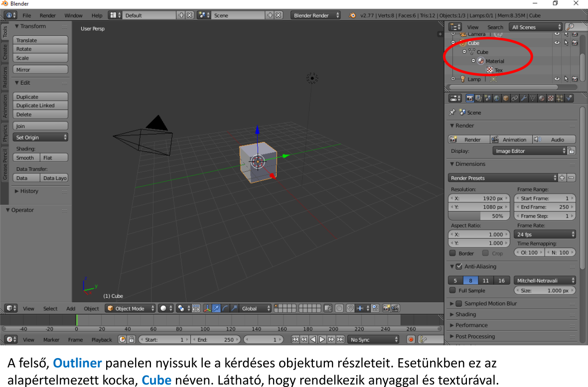Click the timeline keying set key icon
588x387 pixels.
pos(423,339)
